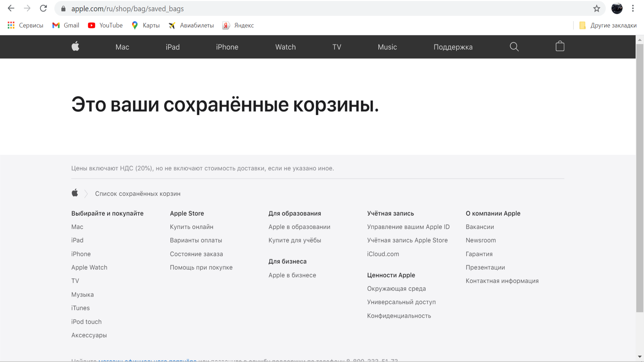Click Список сохранённых корзин breadcrumb
Viewport: 644px width, 362px height.
(x=138, y=194)
